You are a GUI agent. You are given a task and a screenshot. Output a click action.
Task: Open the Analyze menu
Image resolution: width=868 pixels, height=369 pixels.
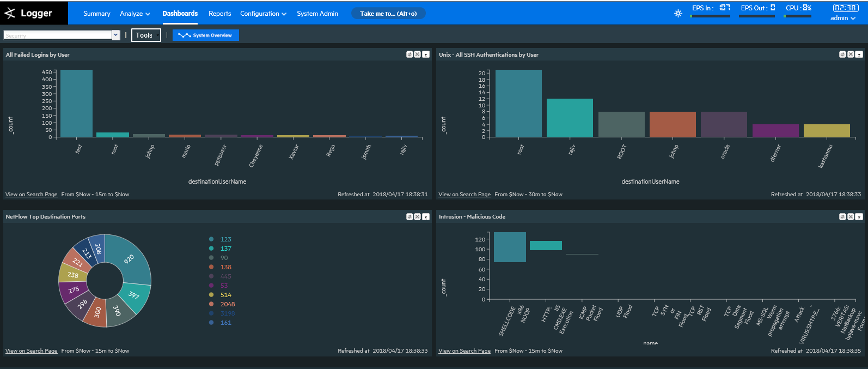(x=135, y=14)
